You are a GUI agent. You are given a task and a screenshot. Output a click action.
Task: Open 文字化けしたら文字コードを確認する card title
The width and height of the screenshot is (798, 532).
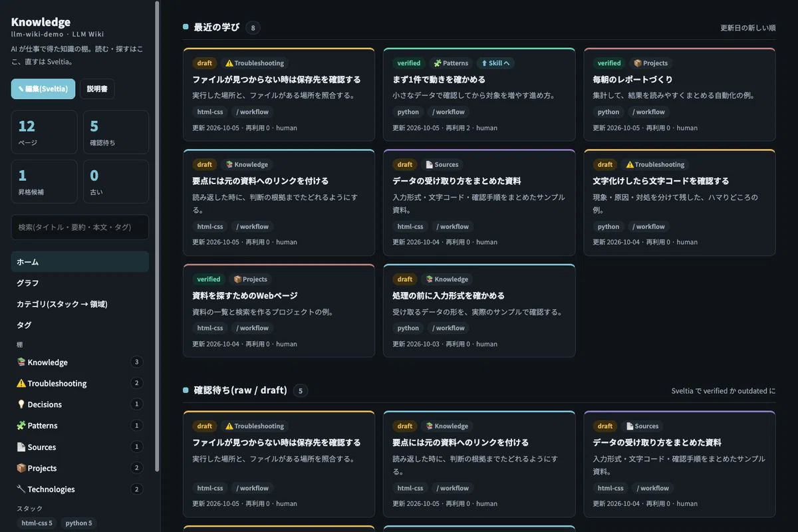[661, 181]
